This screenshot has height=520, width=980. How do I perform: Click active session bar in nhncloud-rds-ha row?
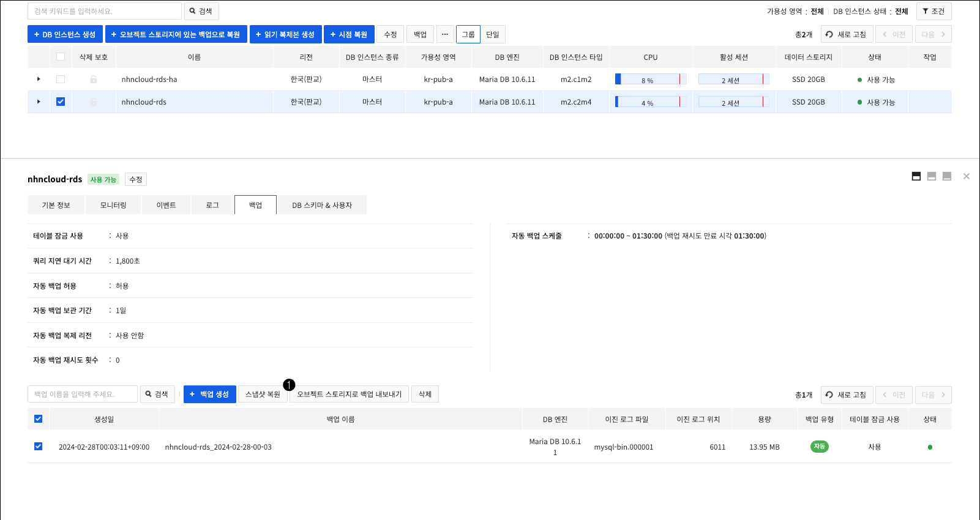pos(733,80)
